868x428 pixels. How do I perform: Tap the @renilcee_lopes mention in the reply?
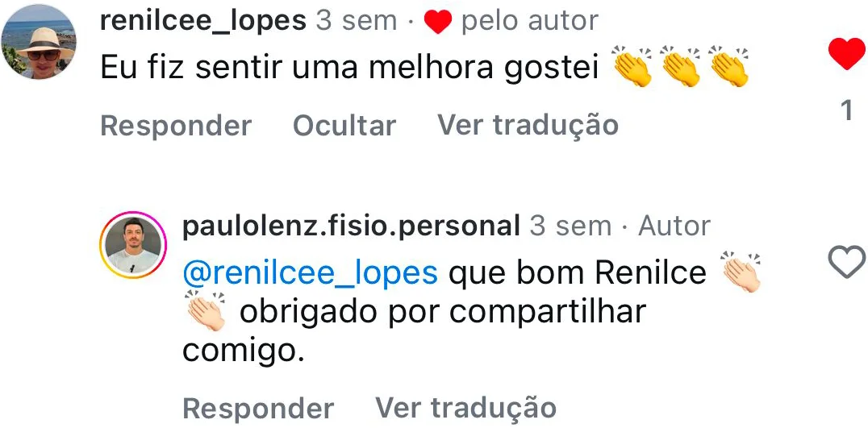tap(310, 273)
